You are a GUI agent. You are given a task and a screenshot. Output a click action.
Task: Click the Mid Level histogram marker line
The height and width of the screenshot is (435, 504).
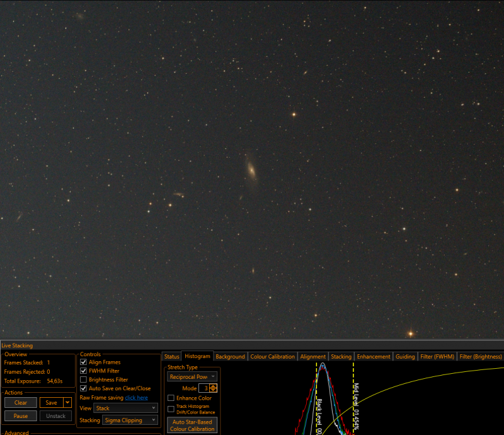[353, 398]
